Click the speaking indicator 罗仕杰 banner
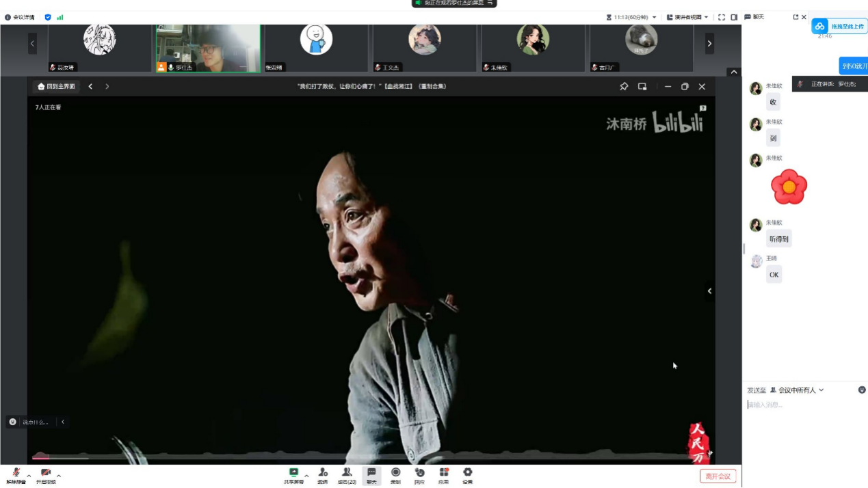Image resolution: width=868 pixels, height=488 pixels. tap(830, 84)
